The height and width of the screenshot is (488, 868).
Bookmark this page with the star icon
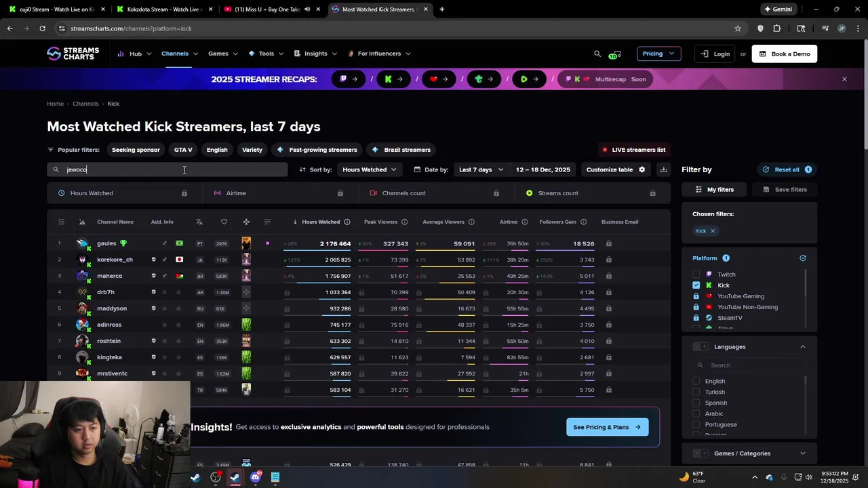coord(738,28)
